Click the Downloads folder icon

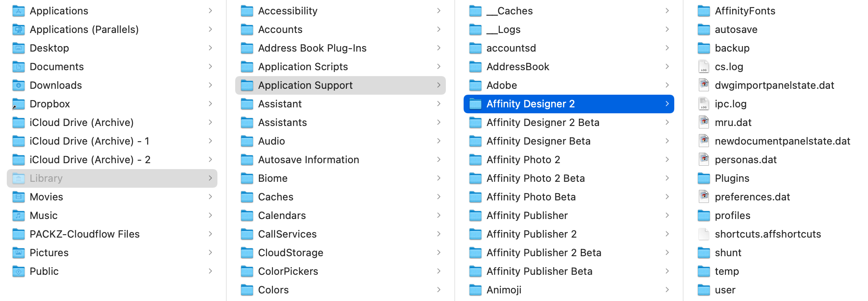tap(19, 85)
